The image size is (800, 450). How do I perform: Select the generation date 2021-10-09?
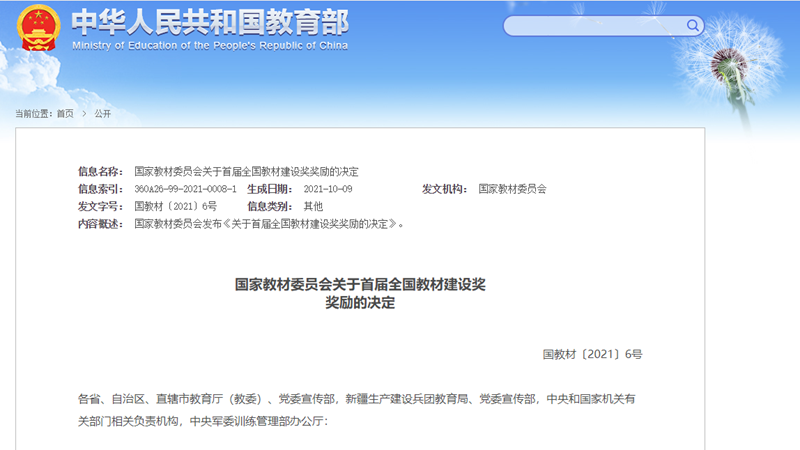[328, 189]
